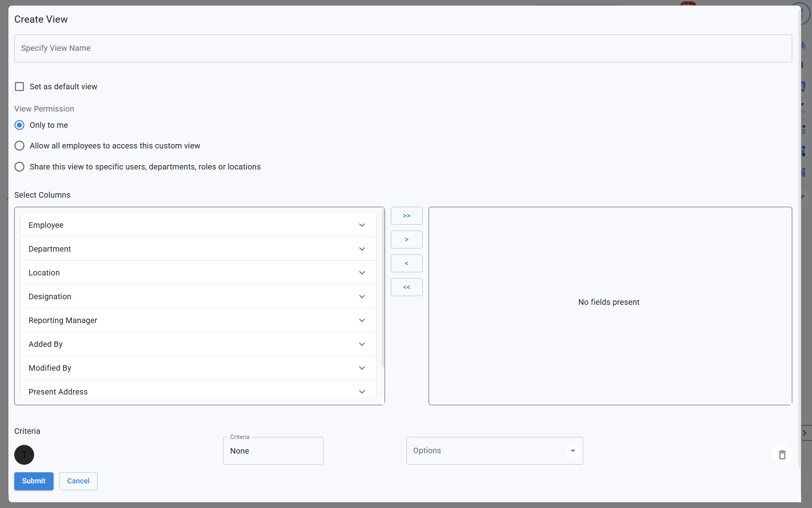Select the Only to me radio option
Screen dimensions: 812x508
19,125
